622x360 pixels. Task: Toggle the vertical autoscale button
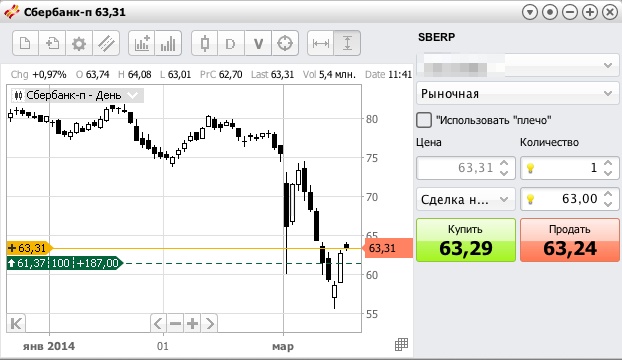(x=347, y=43)
